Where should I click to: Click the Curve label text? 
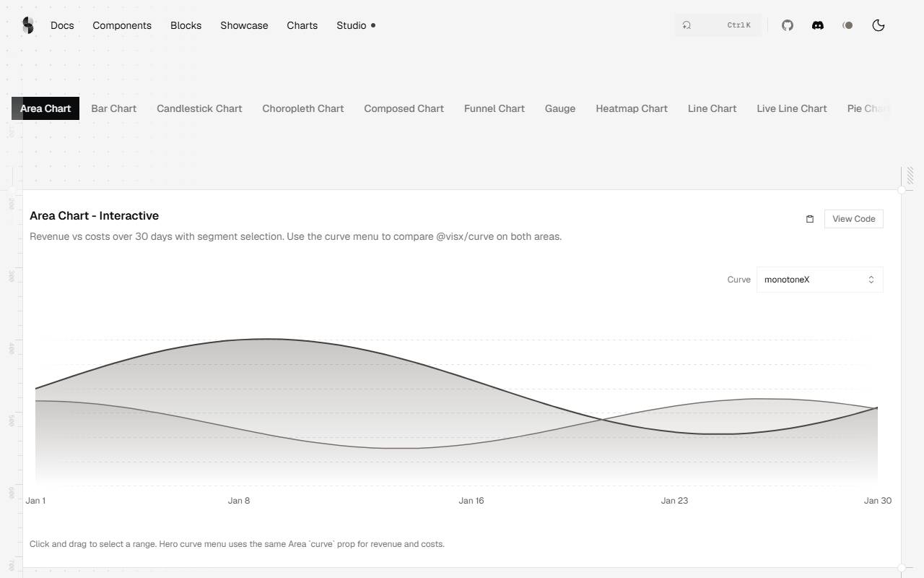[x=738, y=280]
